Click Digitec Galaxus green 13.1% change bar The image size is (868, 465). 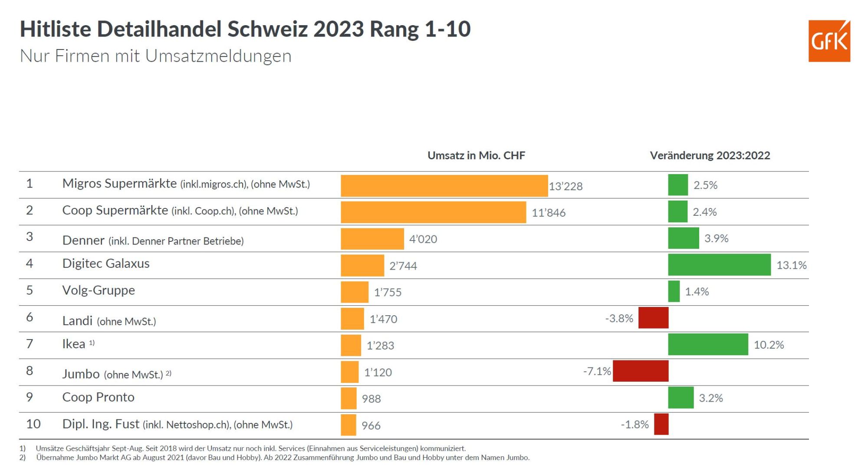coord(719,265)
